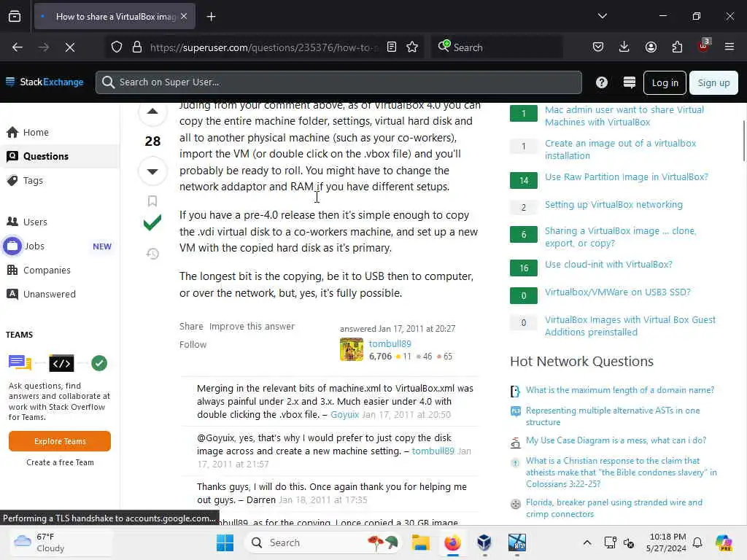The width and height of the screenshot is (747, 560).
Task: Select Questions in left sidebar
Action: point(60,156)
